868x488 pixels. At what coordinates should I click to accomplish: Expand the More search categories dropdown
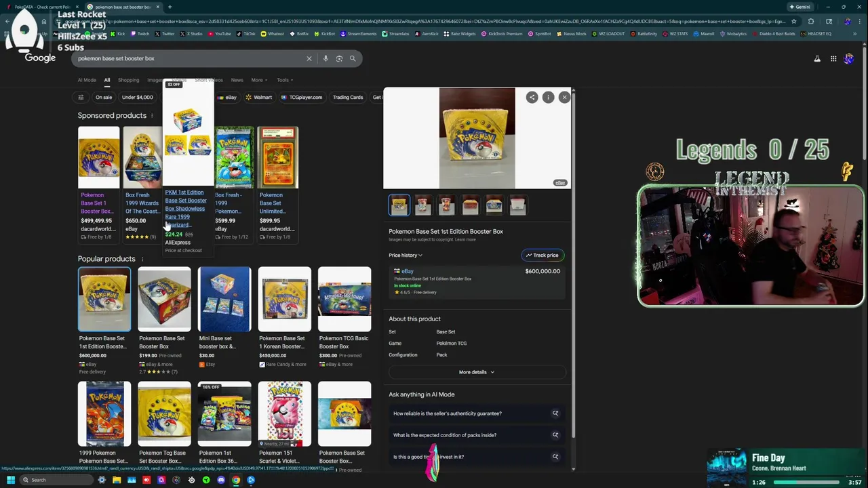(x=259, y=80)
